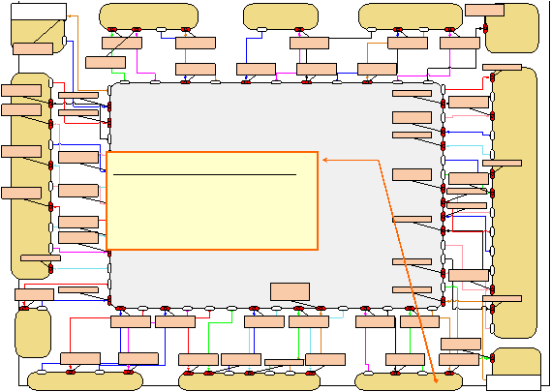
Task: Select the thin peach block in the bottom row
Action: coord(284,362)
